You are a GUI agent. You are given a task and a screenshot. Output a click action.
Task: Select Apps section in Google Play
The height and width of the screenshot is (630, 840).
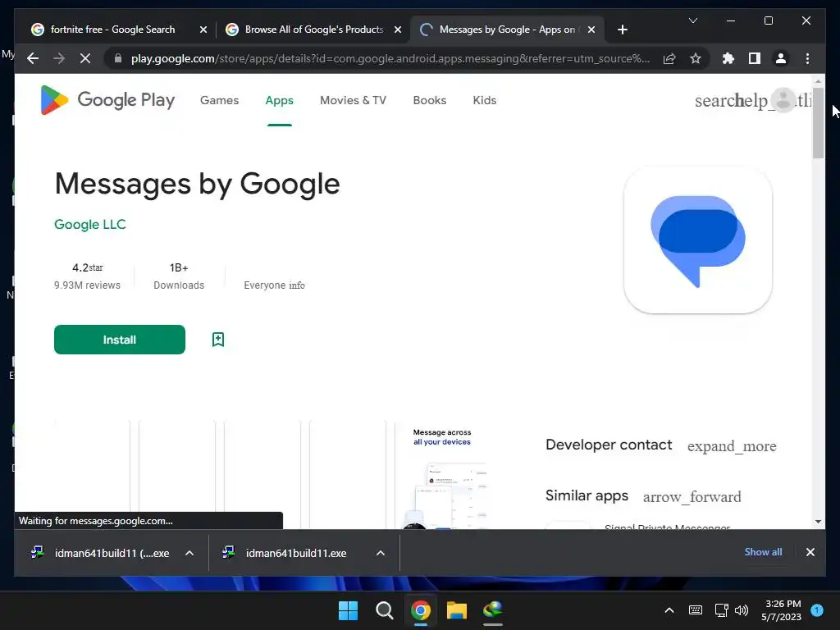pos(280,100)
